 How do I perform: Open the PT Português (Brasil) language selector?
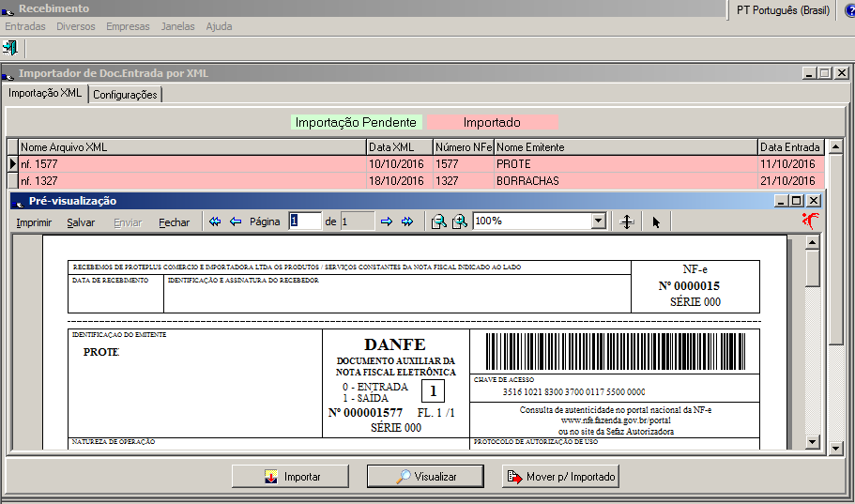click(783, 9)
